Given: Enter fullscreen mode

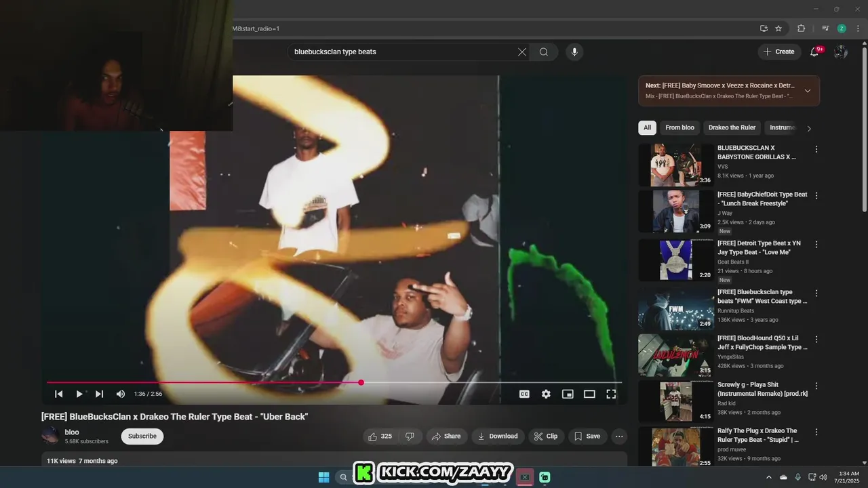Looking at the screenshot, I should pyautogui.click(x=611, y=394).
